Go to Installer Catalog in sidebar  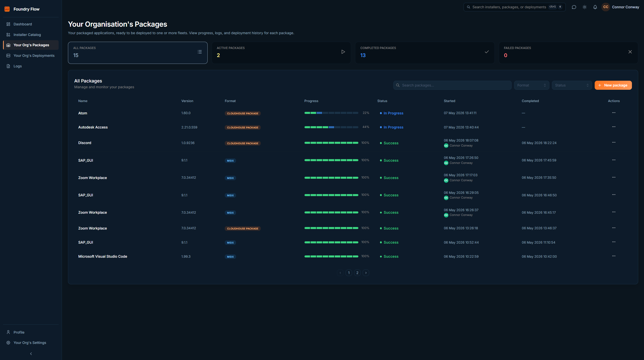pyautogui.click(x=31, y=35)
